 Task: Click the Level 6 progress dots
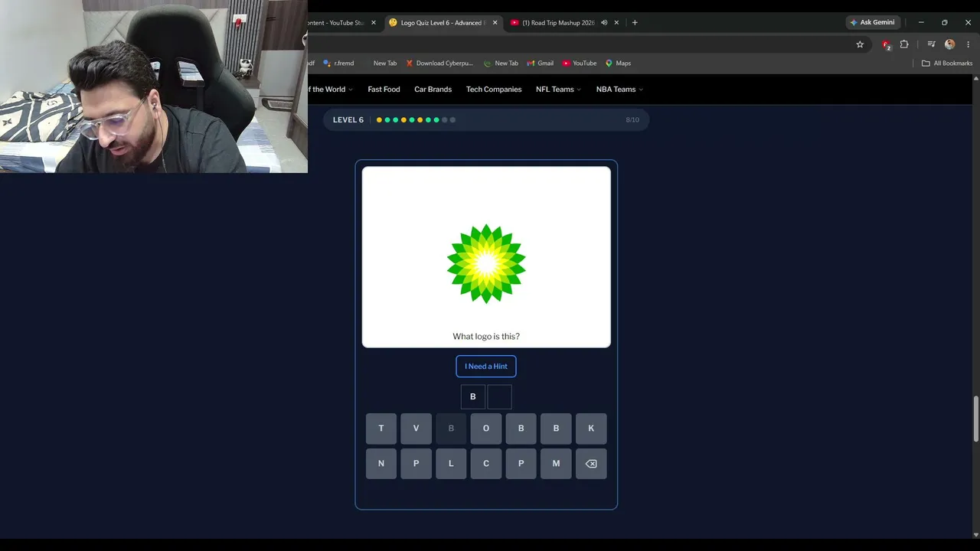point(416,120)
